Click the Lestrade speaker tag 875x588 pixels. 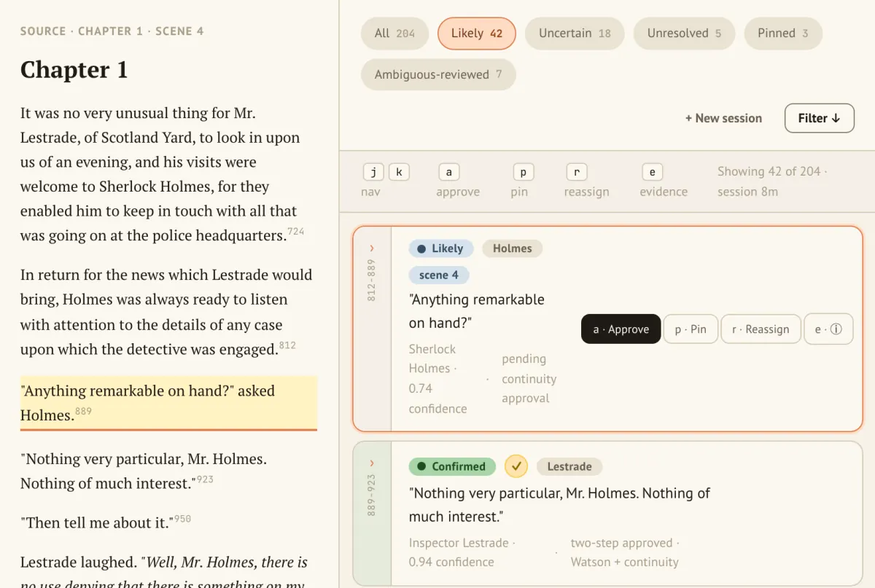pos(569,466)
